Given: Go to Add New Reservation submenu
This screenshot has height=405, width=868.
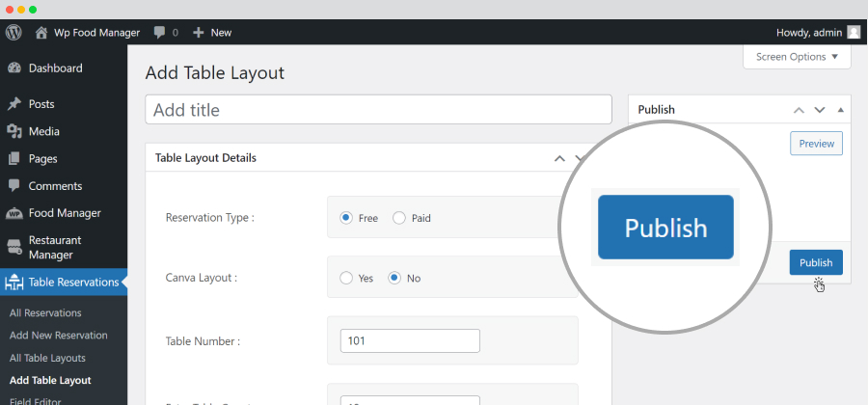Looking at the screenshot, I should (59, 336).
